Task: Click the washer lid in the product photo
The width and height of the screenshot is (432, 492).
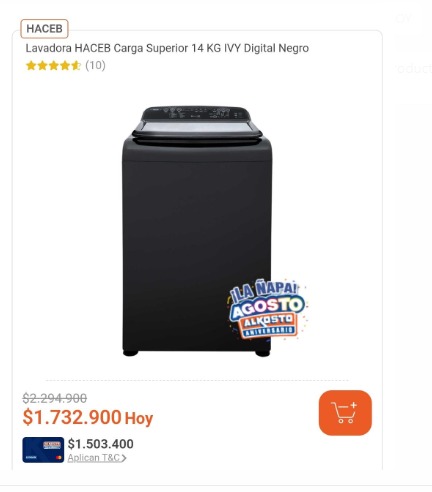Action: tap(197, 129)
